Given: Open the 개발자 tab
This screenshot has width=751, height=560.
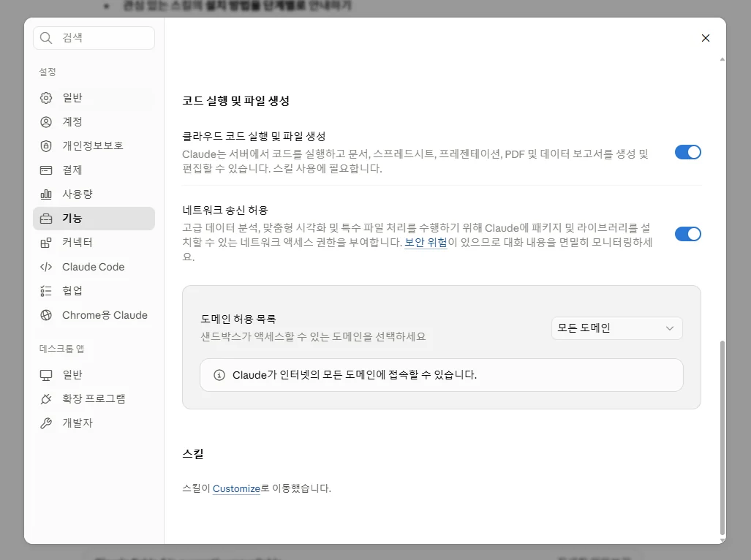Looking at the screenshot, I should (94, 423).
